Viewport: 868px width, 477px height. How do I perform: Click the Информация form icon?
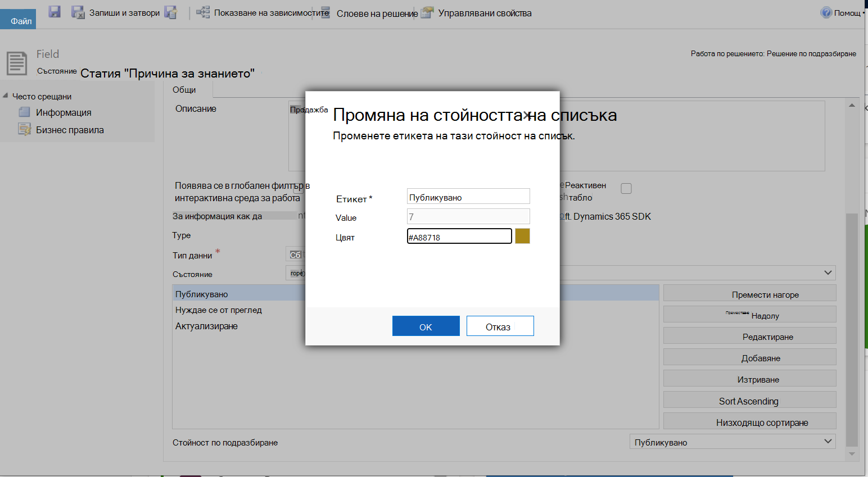pyautogui.click(x=25, y=112)
